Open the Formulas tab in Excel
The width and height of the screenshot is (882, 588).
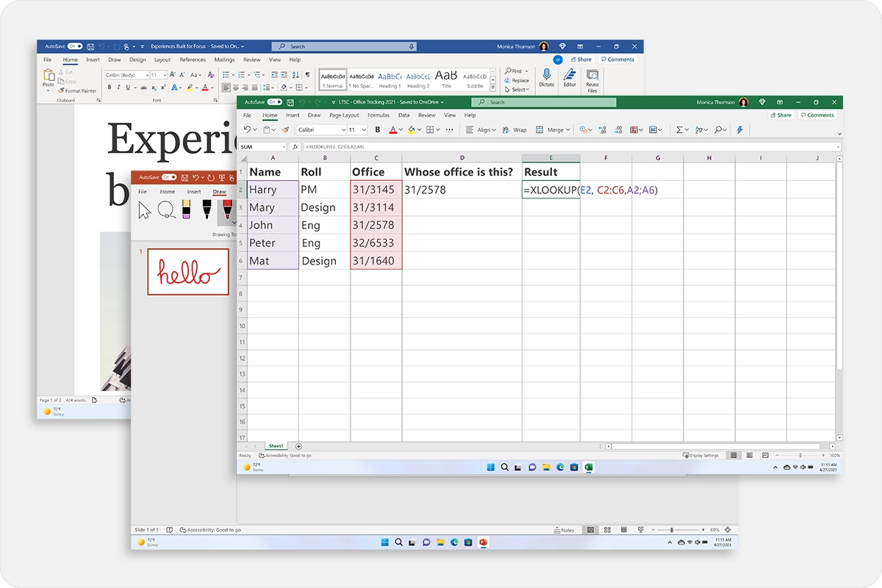(379, 115)
